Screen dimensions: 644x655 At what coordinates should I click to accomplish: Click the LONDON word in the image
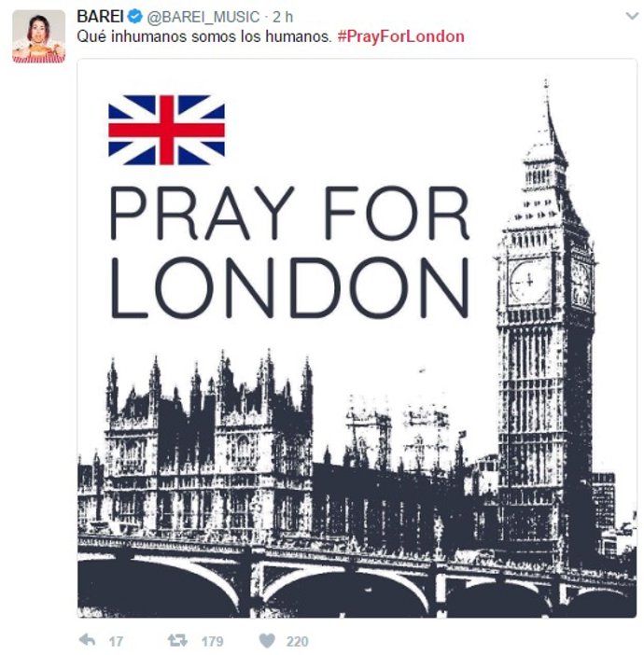tap(289, 287)
